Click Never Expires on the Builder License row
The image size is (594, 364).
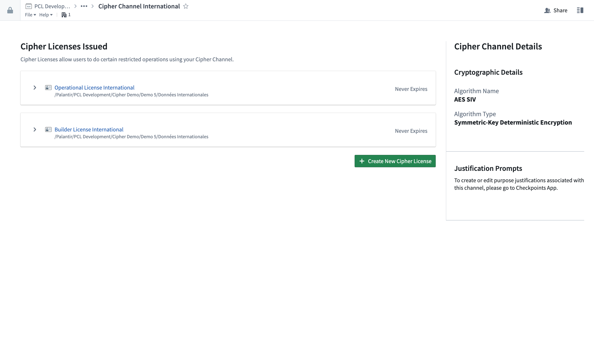point(411,131)
